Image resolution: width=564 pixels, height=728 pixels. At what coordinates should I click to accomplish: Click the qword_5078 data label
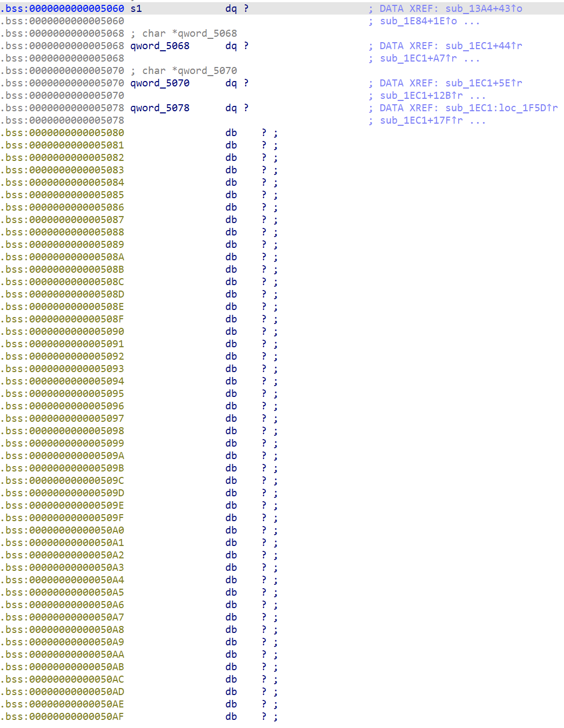pos(160,108)
